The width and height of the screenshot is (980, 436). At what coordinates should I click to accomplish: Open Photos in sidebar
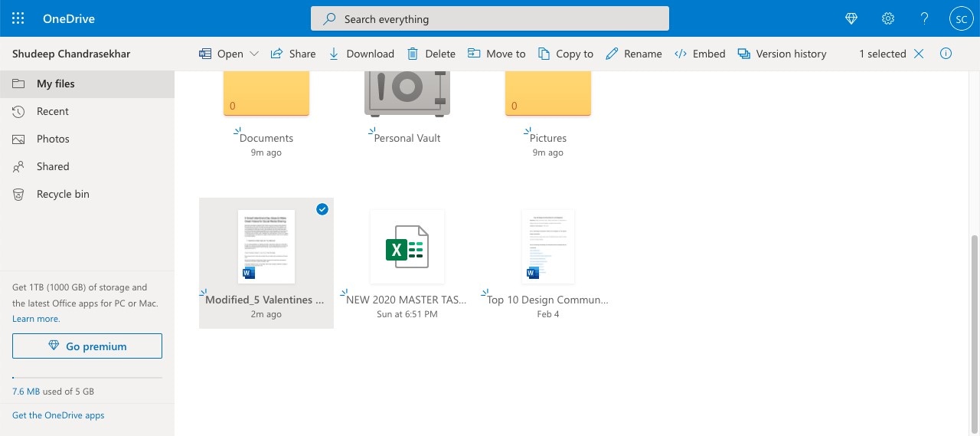[87, 139]
